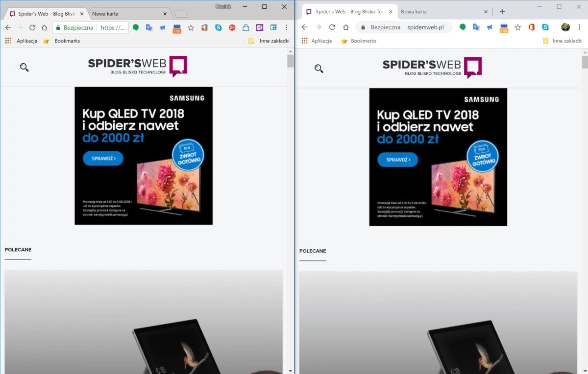Click POLECANE heading in right window
Viewport: 588px width, 374px height.
(313, 251)
